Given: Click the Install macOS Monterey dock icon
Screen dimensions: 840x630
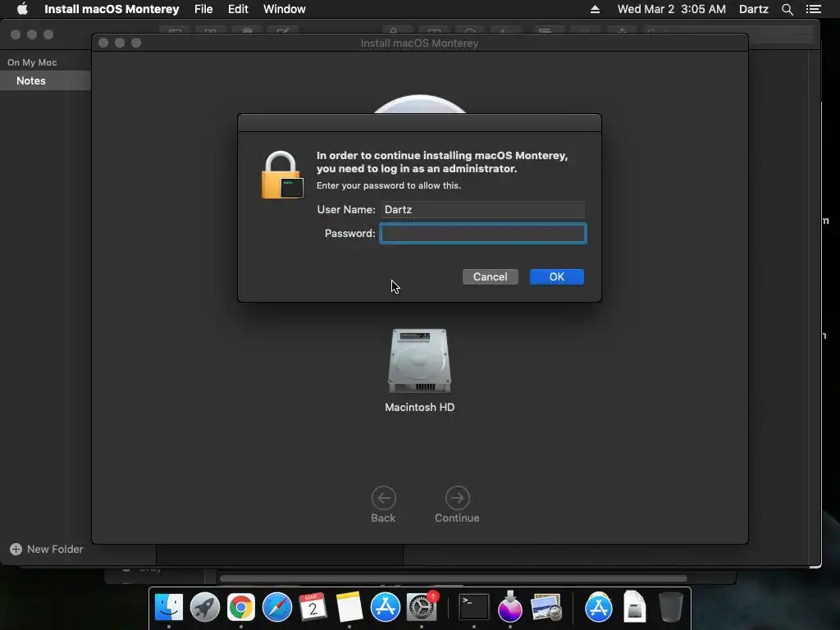Looking at the screenshot, I should pos(510,606).
